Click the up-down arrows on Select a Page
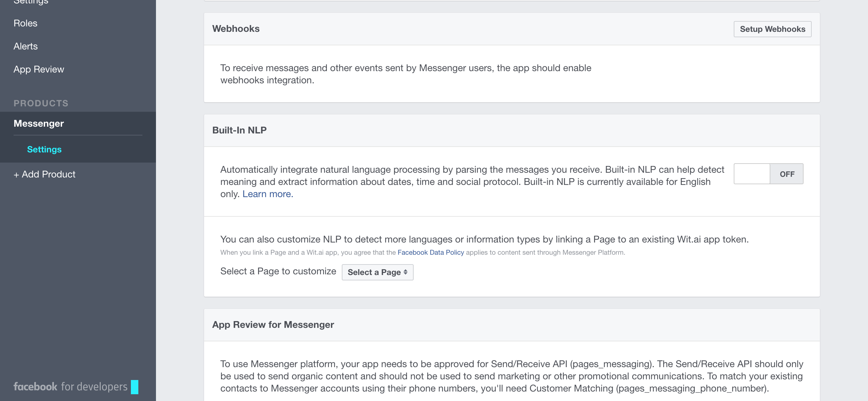This screenshot has width=868, height=401. (x=406, y=272)
